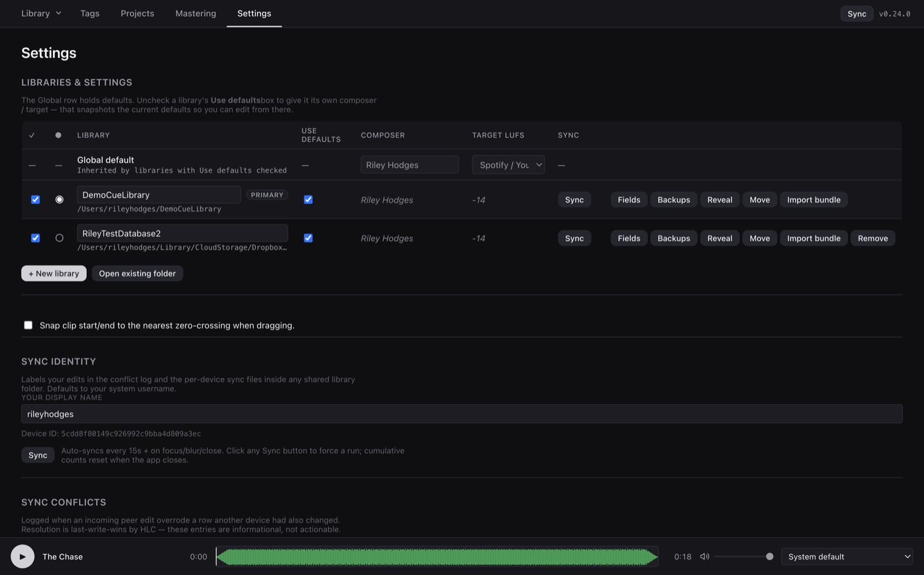Select the Settings tab
This screenshot has height=575, width=924.
click(254, 13)
